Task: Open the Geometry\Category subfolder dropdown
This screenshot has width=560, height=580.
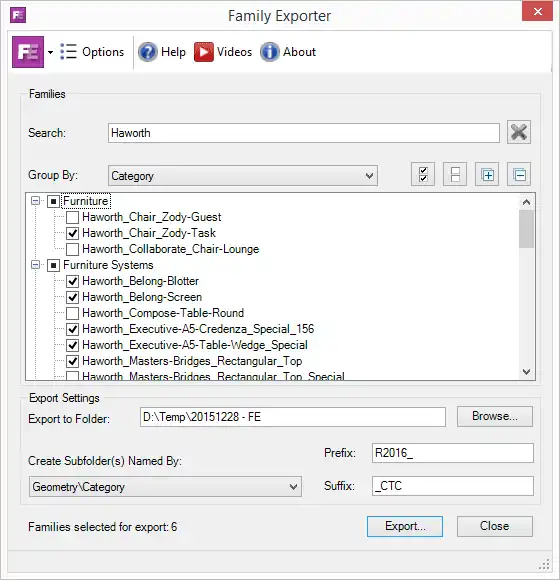Action: (x=165, y=486)
